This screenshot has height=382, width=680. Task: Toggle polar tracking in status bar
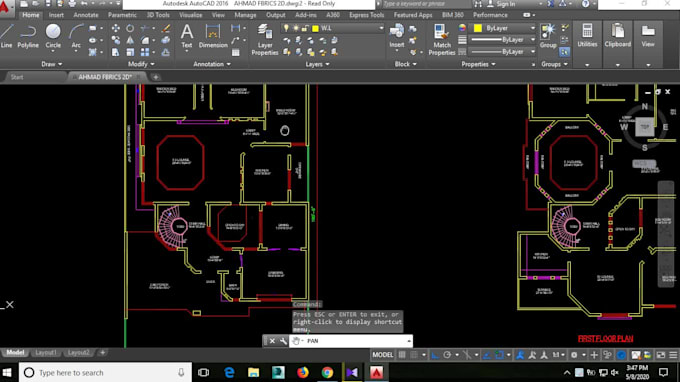[x=447, y=355]
